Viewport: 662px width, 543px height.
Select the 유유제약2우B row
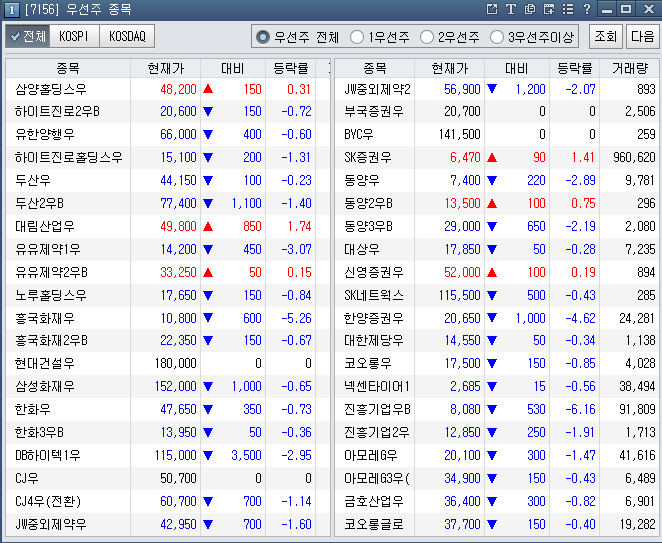tap(168, 272)
